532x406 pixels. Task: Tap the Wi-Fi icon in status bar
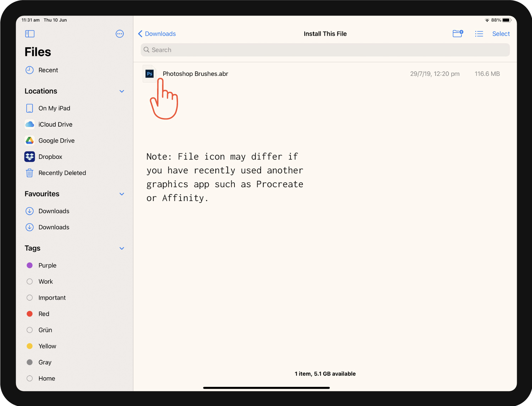point(487,20)
